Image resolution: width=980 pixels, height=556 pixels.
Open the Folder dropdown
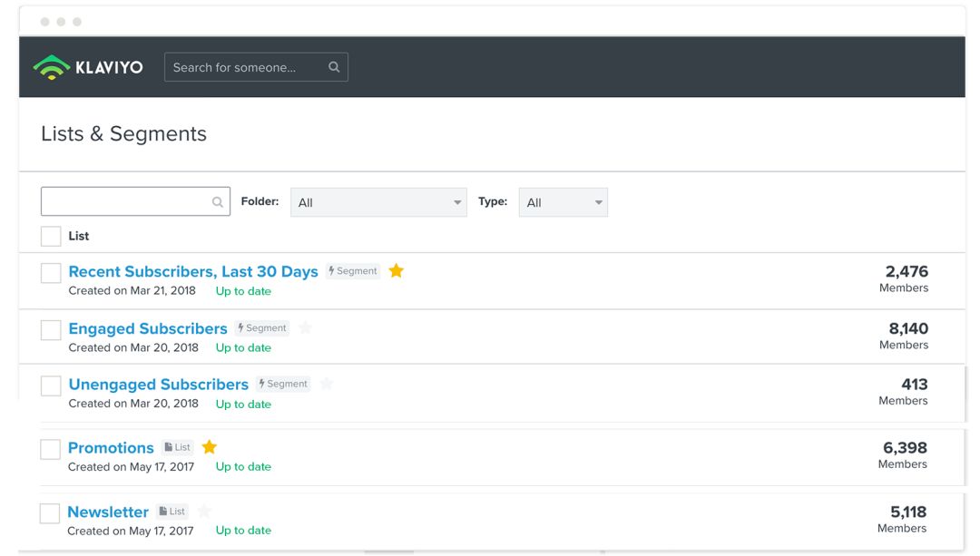coord(378,202)
